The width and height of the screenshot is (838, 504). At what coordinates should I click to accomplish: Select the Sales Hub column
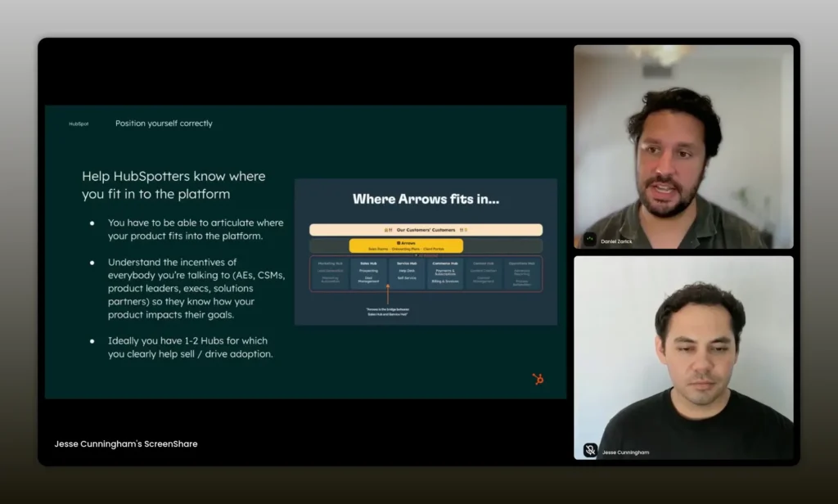click(x=368, y=272)
